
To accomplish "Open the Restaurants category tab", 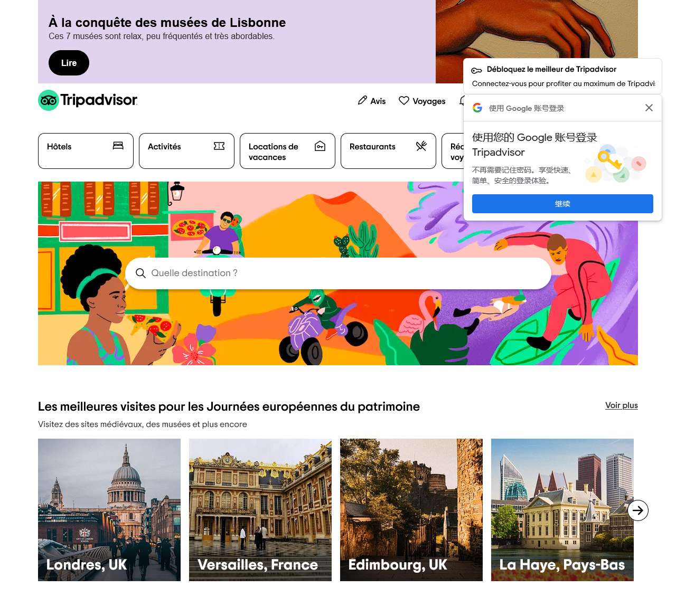I will point(388,151).
